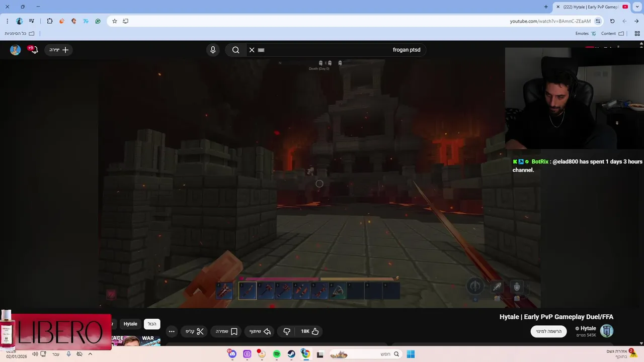Open the site information tune icon
Screen dimensions: 644x362
point(598,21)
